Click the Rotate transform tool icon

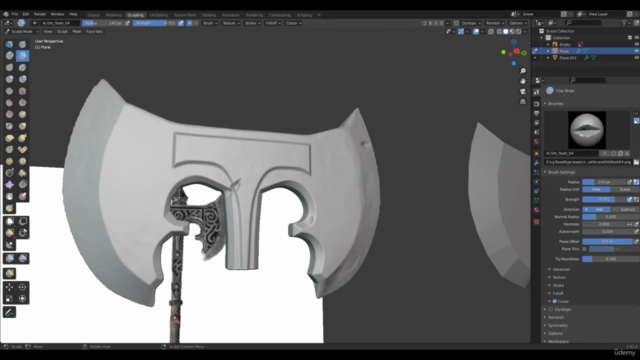pyautogui.click(x=22, y=287)
